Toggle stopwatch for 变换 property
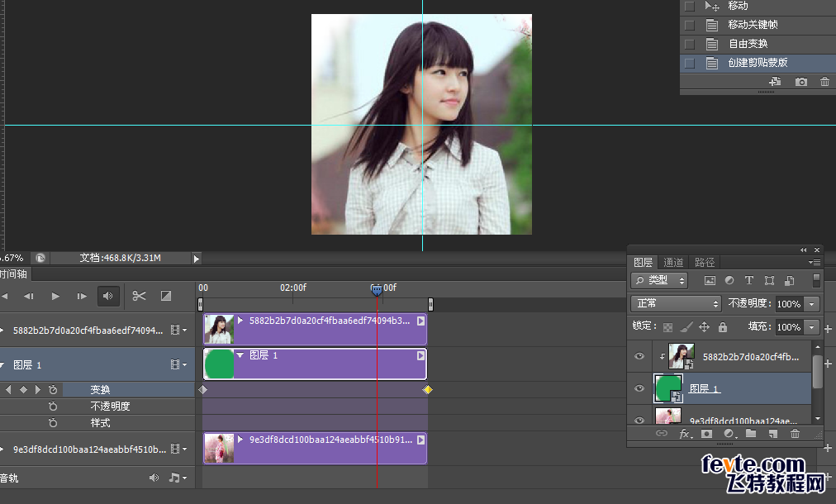The width and height of the screenshot is (836, 504). 53,390
